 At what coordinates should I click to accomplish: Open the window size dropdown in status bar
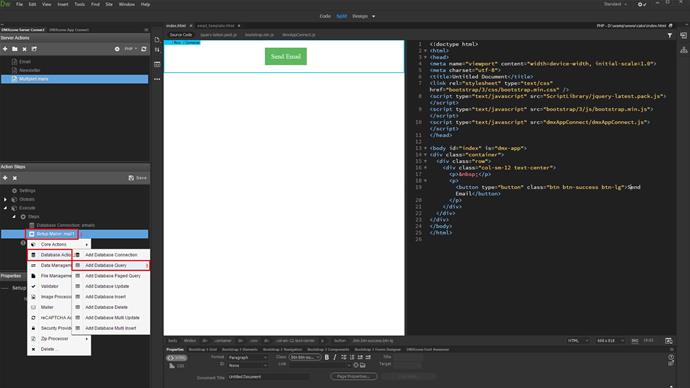pos(610,340)
